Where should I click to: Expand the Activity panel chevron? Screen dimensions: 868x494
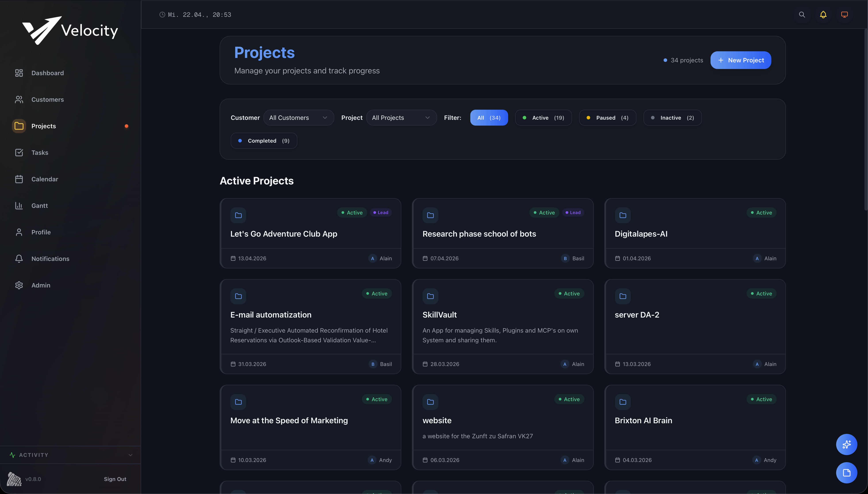130,455
